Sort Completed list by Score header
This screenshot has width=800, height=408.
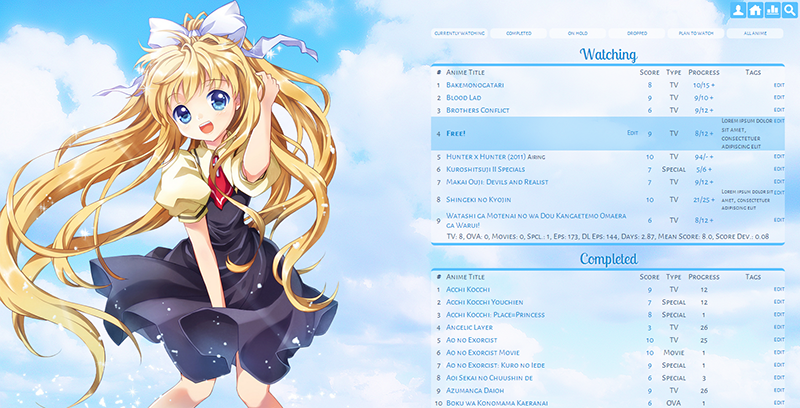(649, 277)
